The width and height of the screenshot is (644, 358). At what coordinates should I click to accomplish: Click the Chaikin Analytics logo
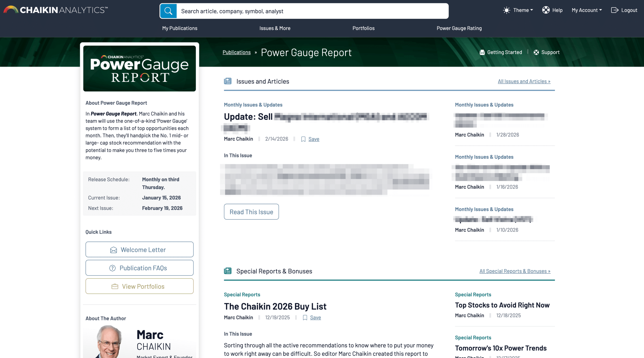(x=56, y=10)
